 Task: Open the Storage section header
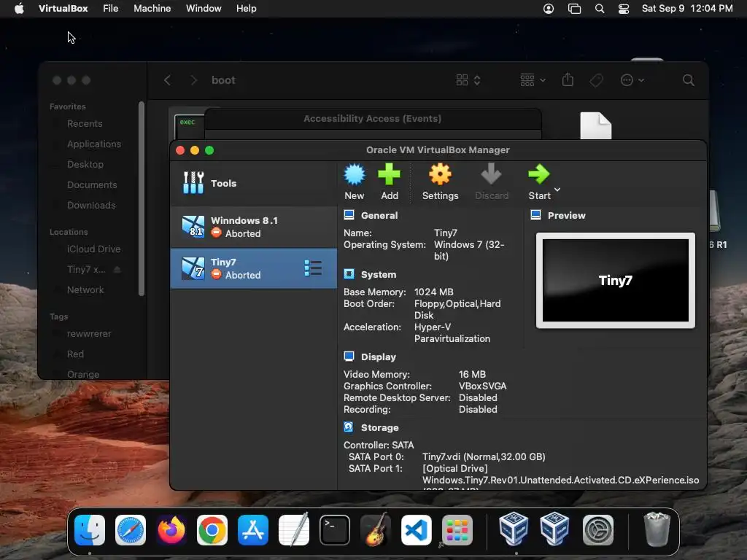[379, 427]
